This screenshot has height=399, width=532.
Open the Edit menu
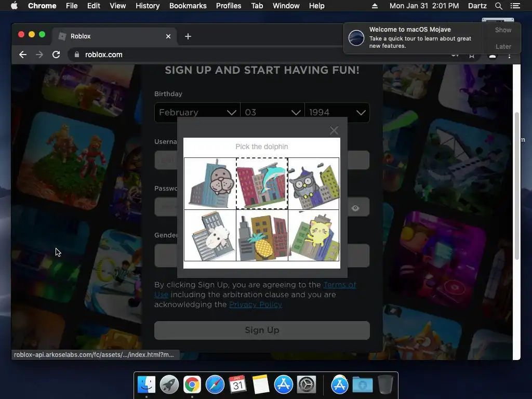[x=94, y=6]
